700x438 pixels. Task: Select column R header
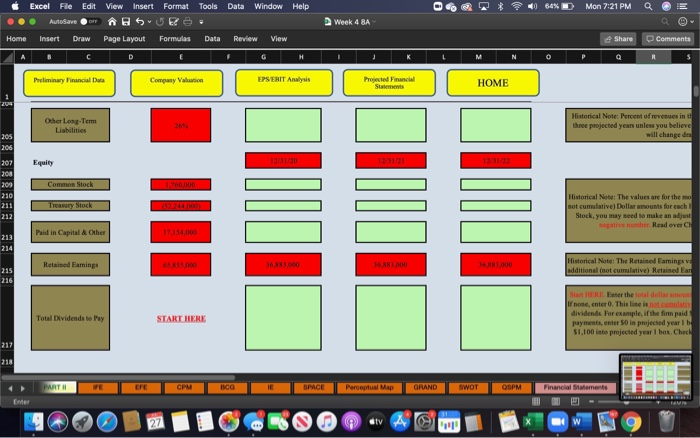(x=653, y=57)
